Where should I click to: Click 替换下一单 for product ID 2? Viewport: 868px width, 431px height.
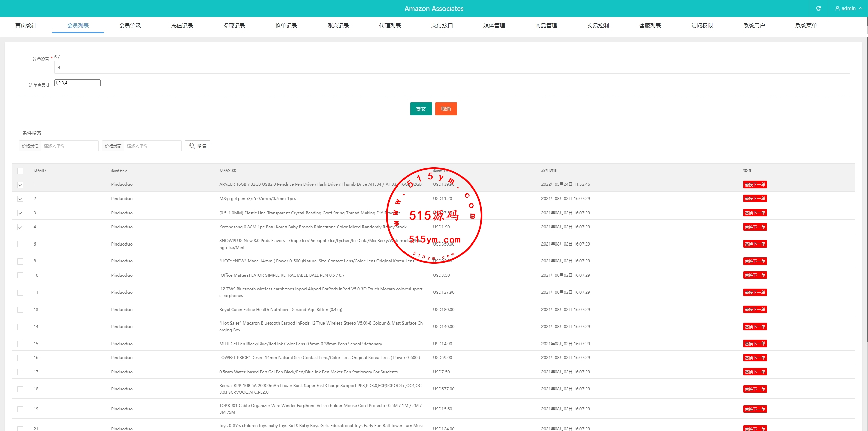[x=755, y=199]
